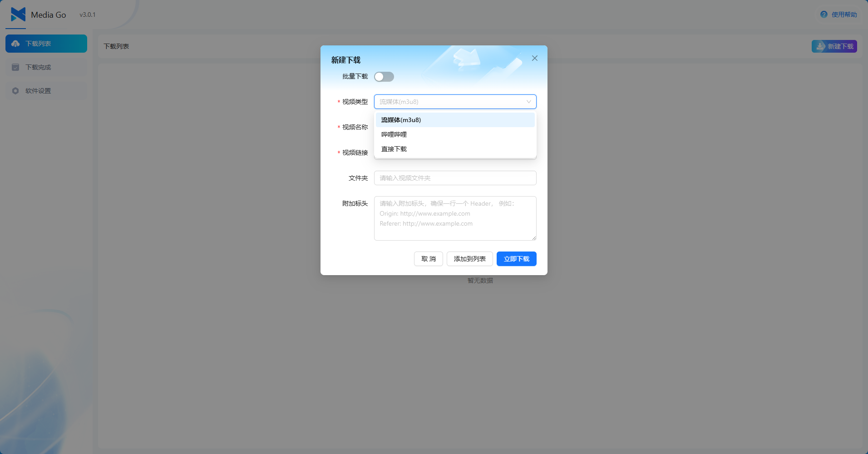Click the 立即下载 button
The width and height of the screenshot is (868, 454).
tap(517, 259)
